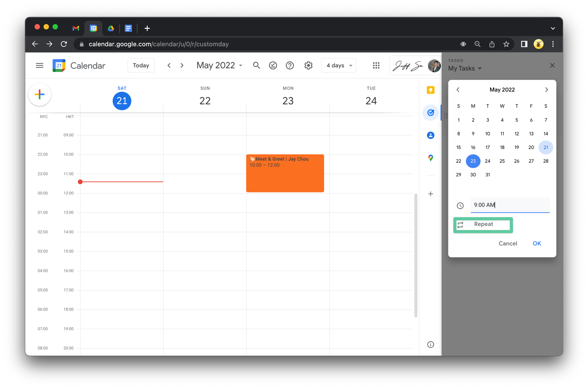
Task: Go to next period in calendar
Action: (x=182, y=66)
